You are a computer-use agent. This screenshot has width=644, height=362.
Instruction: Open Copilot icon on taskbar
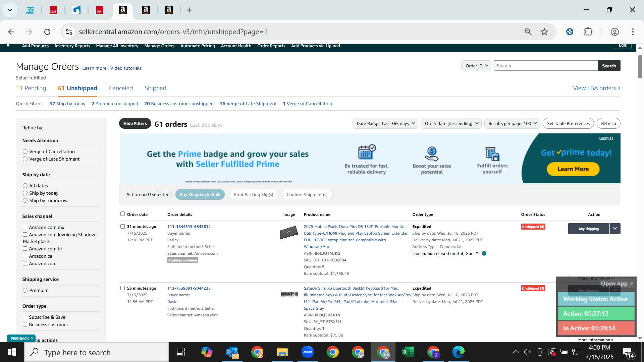coord(207,352)
